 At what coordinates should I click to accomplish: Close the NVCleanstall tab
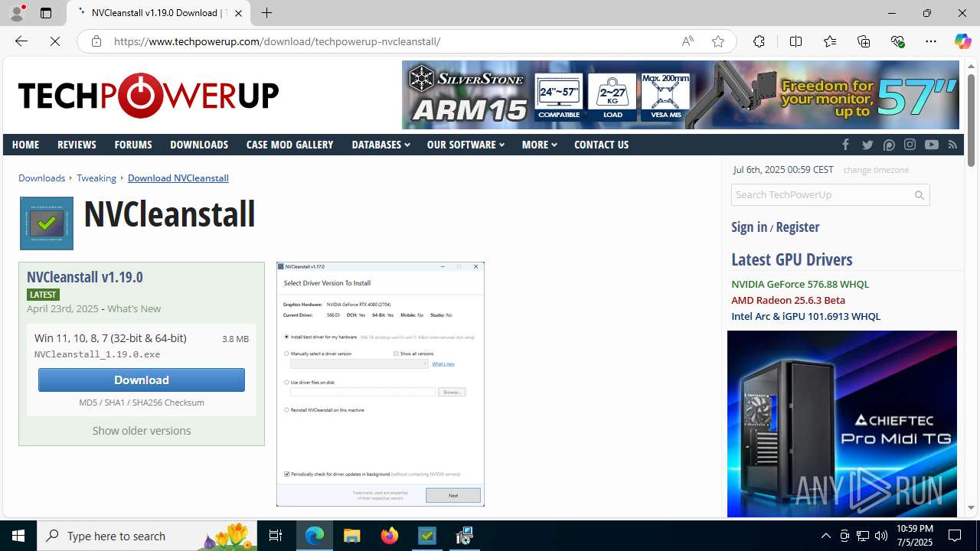[238, 13]
